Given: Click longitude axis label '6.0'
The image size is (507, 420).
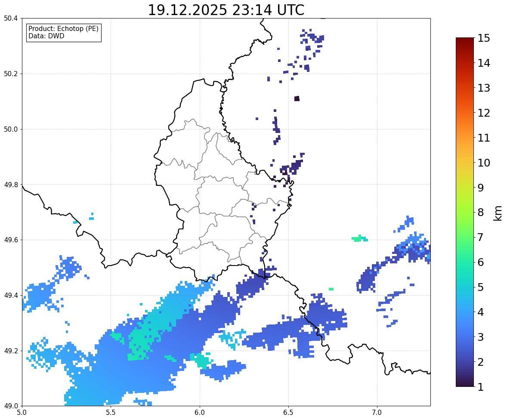Looking at the screenshot, I should [200, 412].
